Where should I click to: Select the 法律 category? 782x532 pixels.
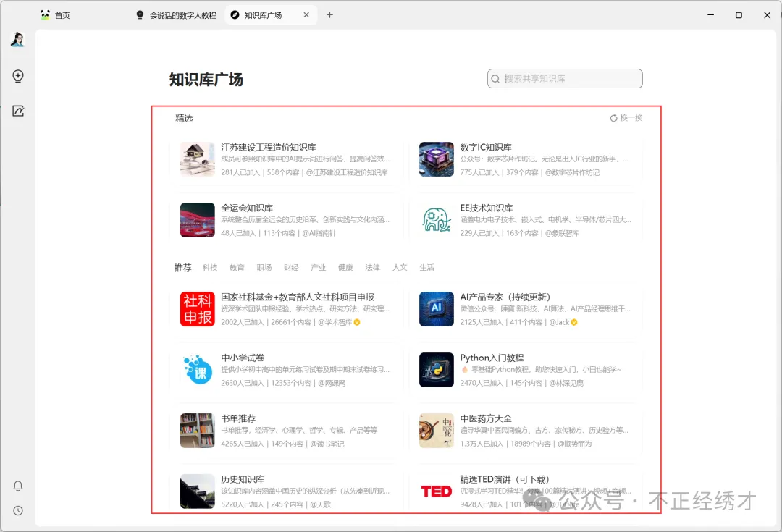point(373,268)
